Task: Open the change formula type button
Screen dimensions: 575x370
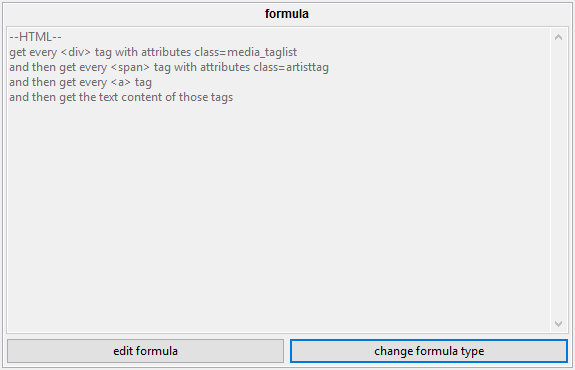Action: [x=429, y=351]
